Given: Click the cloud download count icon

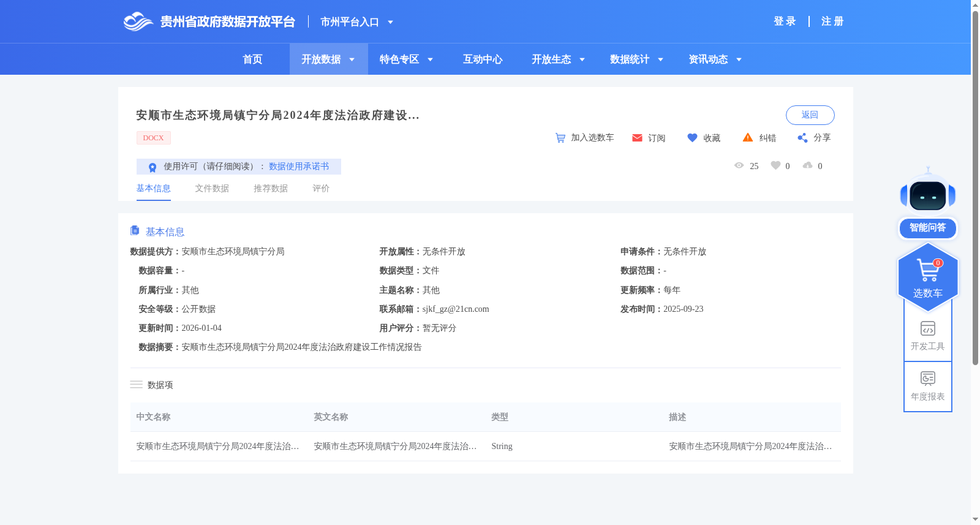Looking at the screenshot, I should coord(807,165).
